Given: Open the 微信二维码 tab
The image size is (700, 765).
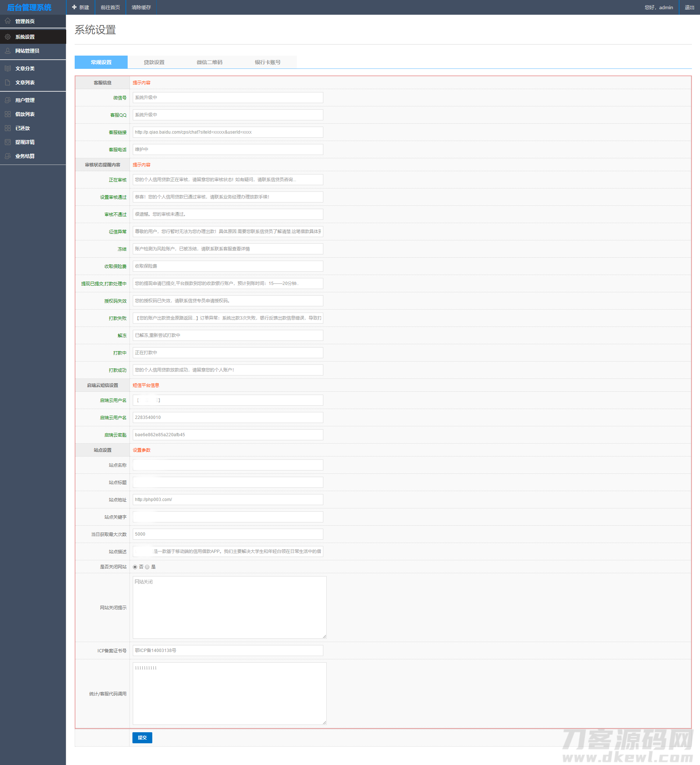Looking at the screenshot, I should coord(209,62).
